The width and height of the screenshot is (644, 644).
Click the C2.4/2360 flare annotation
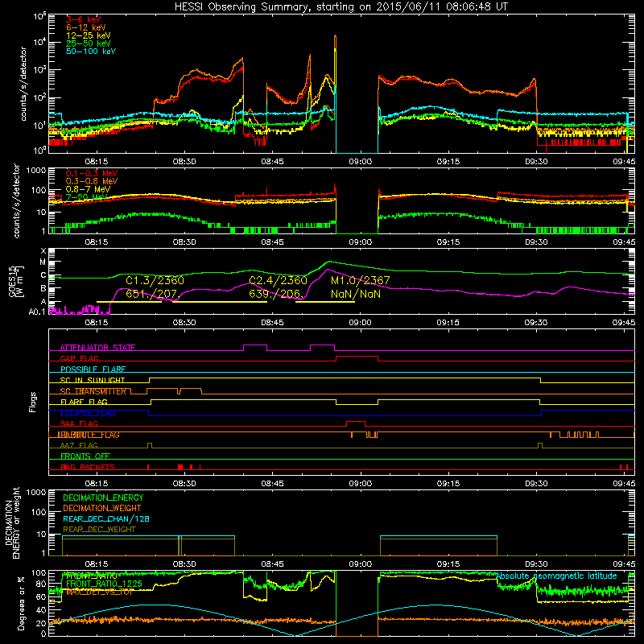pos(278,280)
